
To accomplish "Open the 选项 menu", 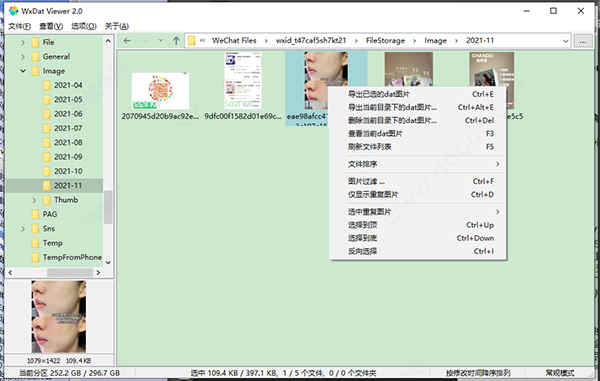I will click(84, 26).
